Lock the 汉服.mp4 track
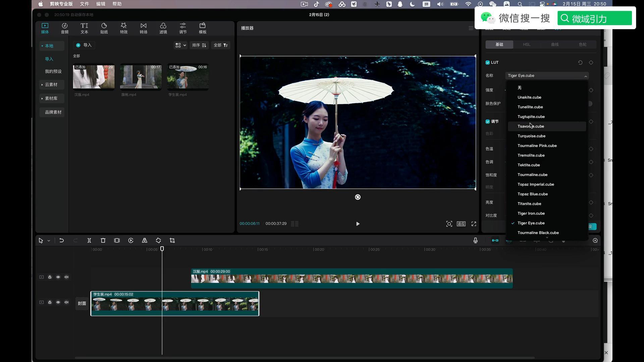 point(50,277)
